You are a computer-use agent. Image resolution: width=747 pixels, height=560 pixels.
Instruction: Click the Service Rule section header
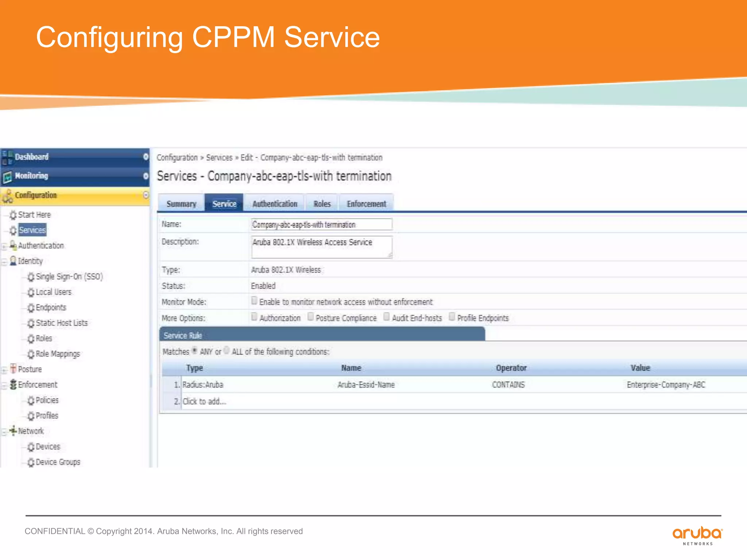point(322,335)
